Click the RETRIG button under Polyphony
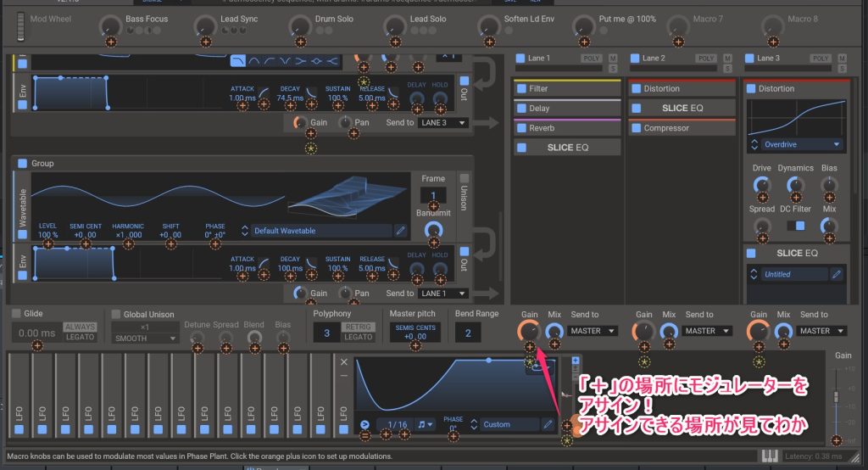 click(357, 327)
